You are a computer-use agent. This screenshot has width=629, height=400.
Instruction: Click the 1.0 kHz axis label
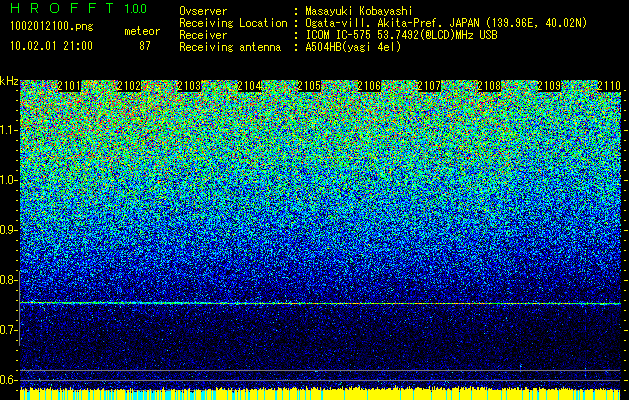click(x=9, y=180)
